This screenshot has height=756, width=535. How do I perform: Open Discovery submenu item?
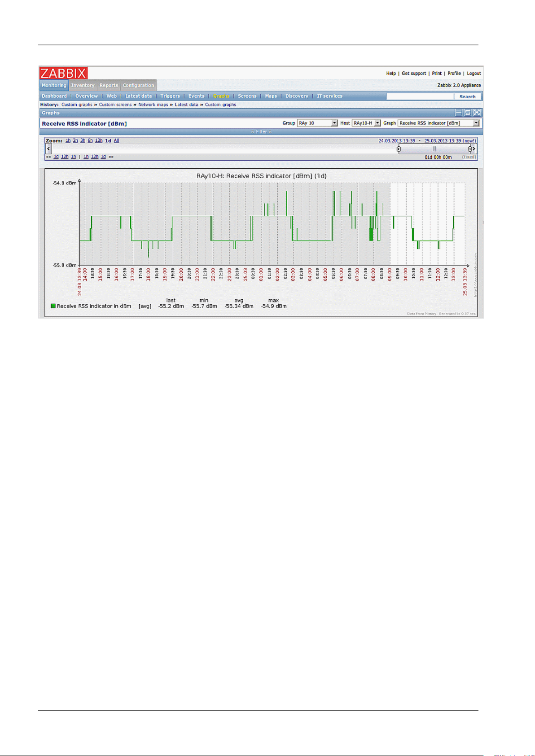point(297,96)
